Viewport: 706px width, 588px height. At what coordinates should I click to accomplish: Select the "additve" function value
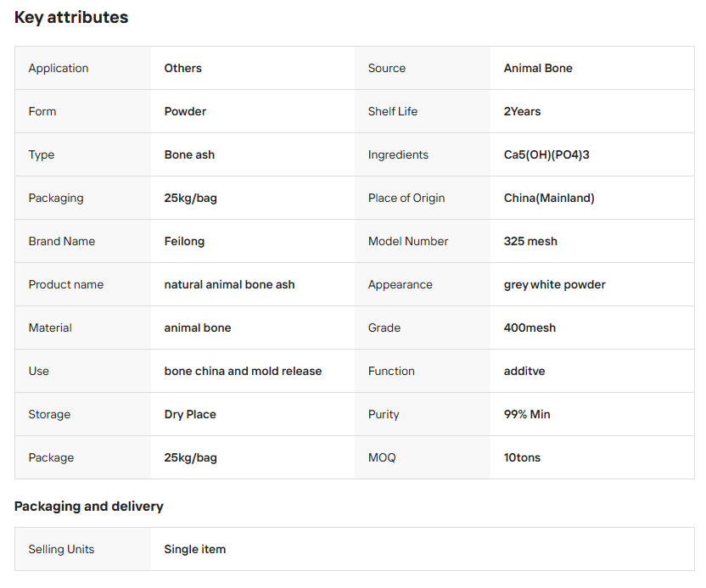click(526, 371)
